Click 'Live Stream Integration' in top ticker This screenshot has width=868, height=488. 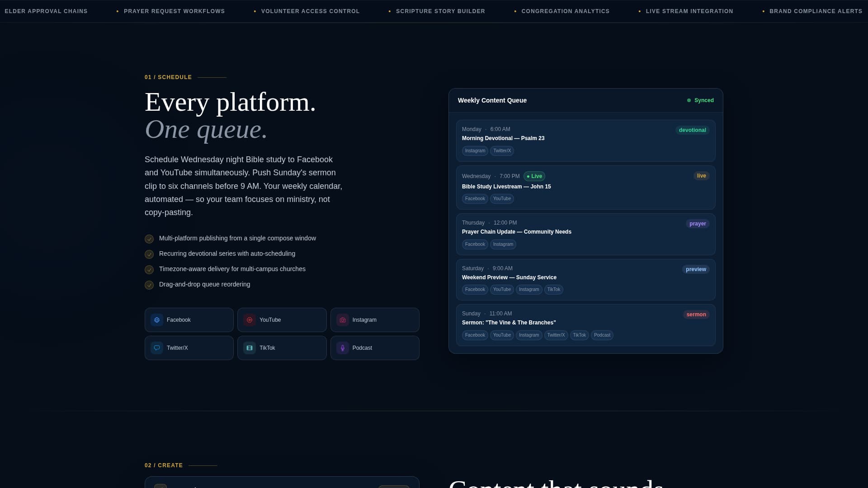pos(689,11)
